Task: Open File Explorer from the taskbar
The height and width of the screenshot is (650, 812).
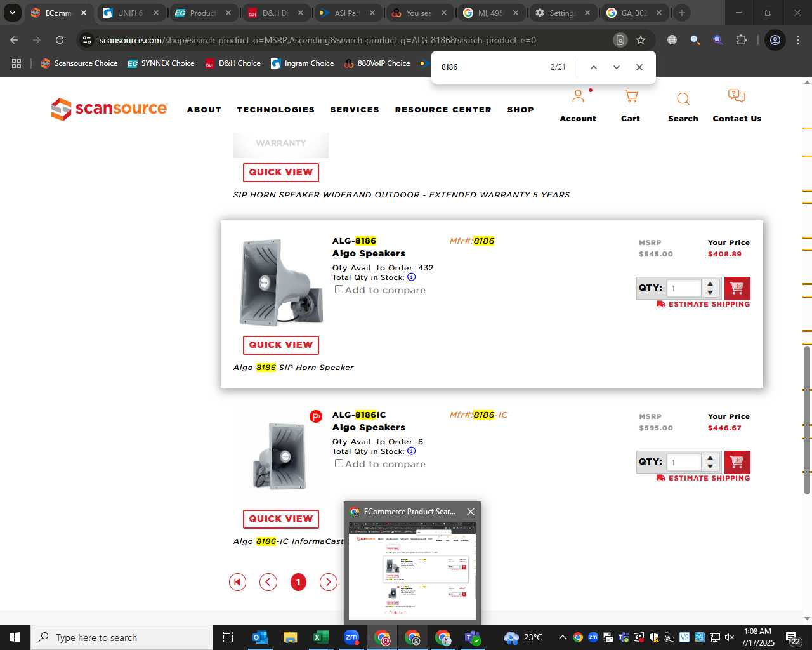Action: point(291,637)
